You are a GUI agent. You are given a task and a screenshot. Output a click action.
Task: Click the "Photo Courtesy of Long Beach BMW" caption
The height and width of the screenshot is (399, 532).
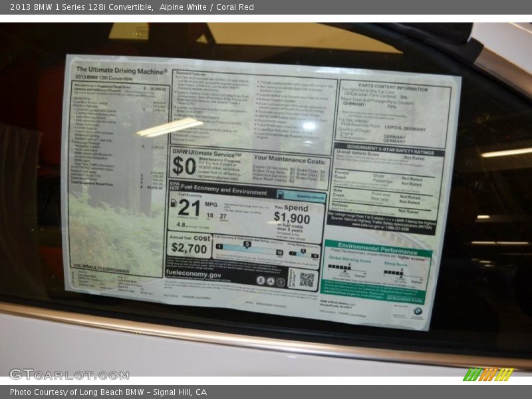[x=77, y=392]
